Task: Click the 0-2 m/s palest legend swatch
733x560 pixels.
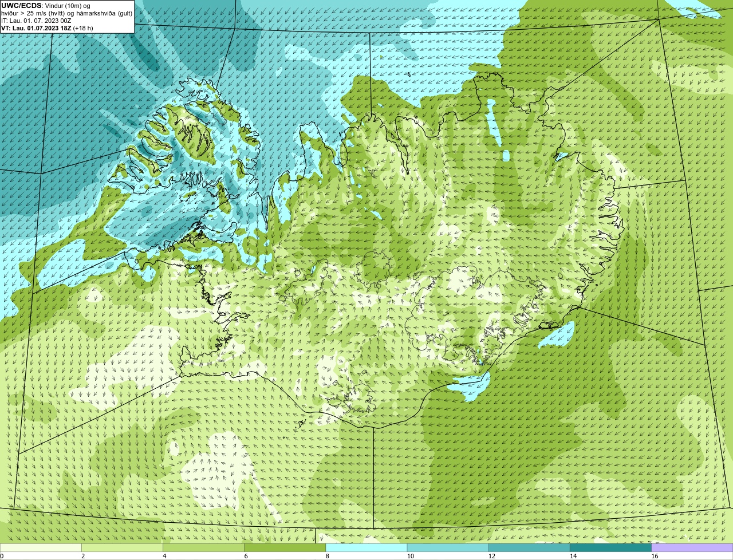Action: (41, 547)
